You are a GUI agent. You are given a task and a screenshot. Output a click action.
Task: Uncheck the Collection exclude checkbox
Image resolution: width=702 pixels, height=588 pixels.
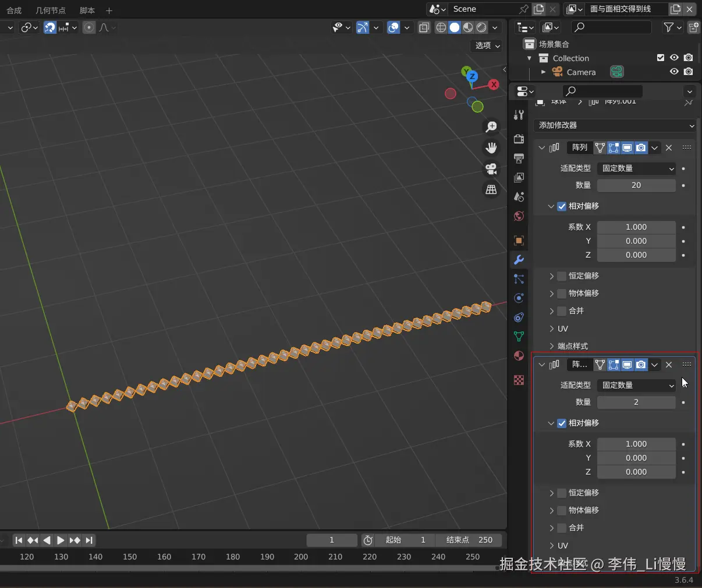(661, 58)
